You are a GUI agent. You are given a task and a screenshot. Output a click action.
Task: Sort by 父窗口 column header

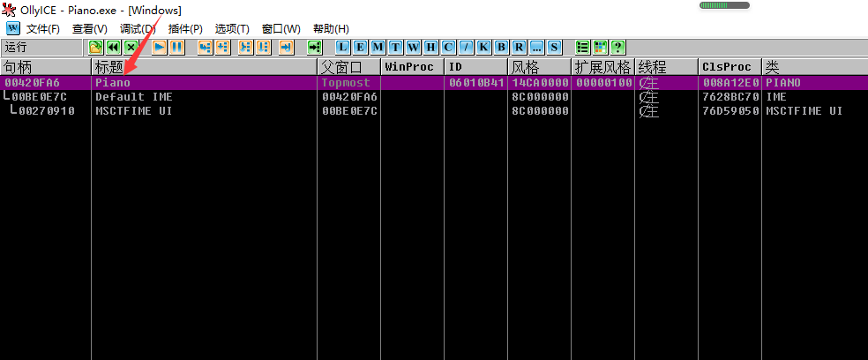(x=349, y=68)
